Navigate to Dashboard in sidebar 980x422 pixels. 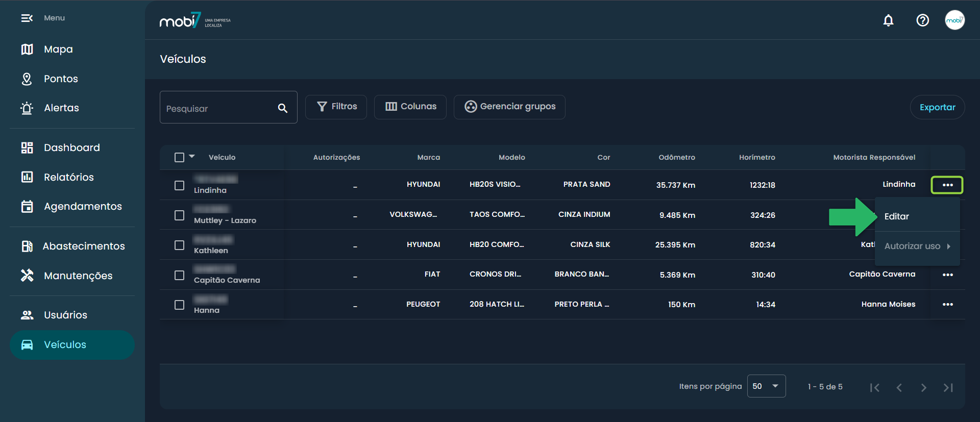point(71,148)
